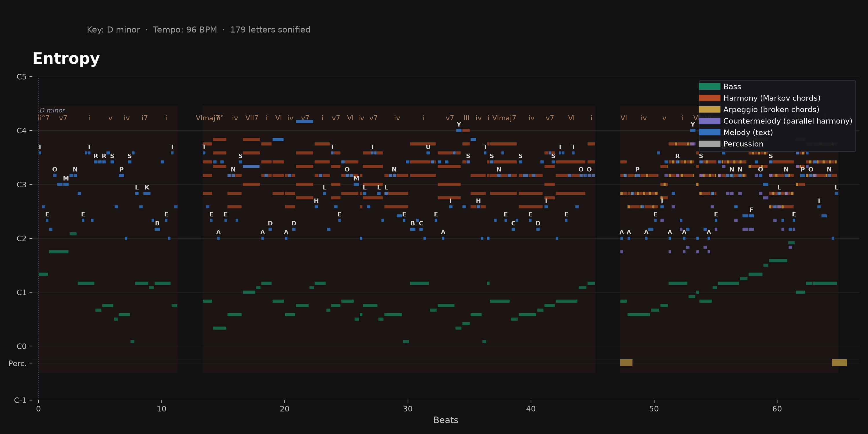Image resolution: width=868 pixels, height=434 pixels.
Task: Click 'Key: D minor' in the subtitle
Action: point(113,30)
